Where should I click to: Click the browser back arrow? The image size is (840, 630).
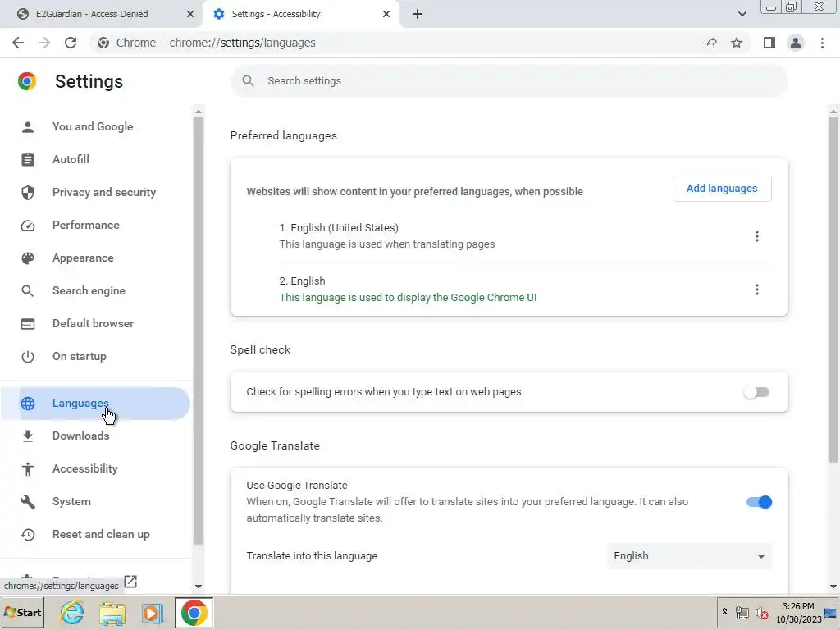point(18,43)
